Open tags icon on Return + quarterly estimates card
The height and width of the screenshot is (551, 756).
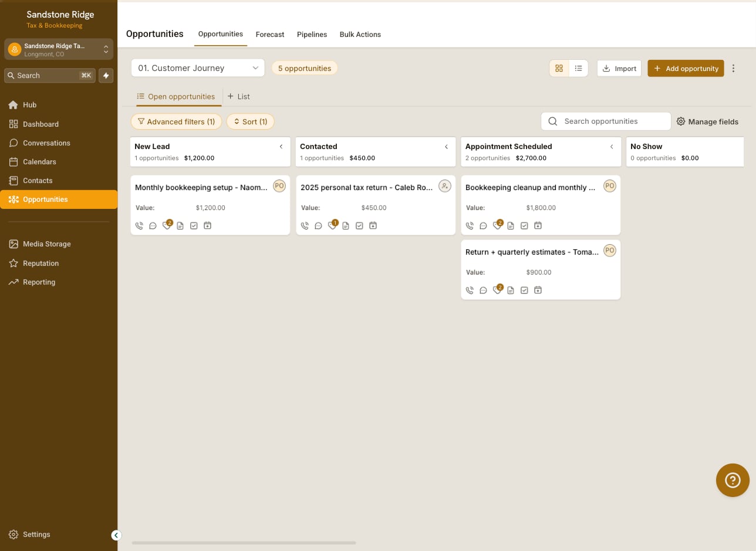(497, 290)
